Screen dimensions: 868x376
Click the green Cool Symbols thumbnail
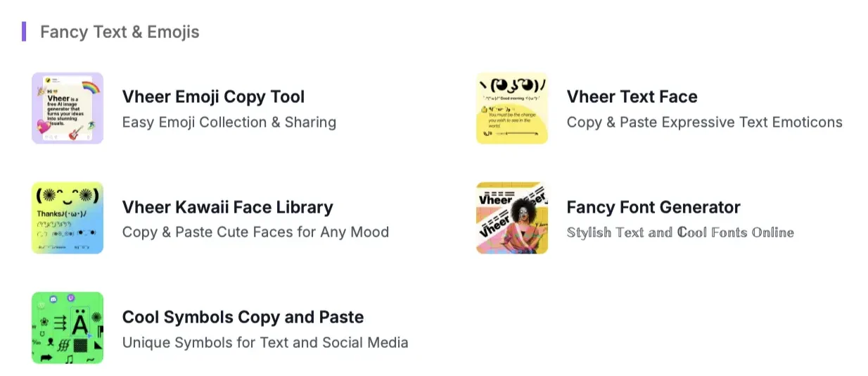tap(68, 327)
